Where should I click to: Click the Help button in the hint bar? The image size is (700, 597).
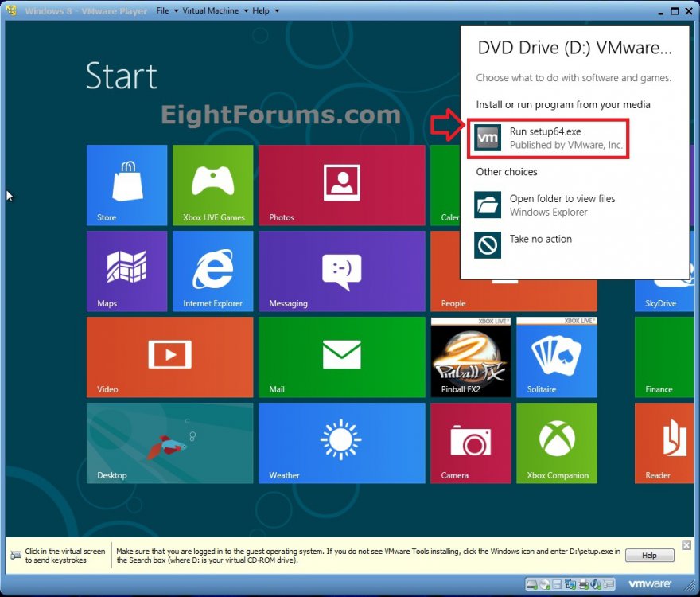649,556
